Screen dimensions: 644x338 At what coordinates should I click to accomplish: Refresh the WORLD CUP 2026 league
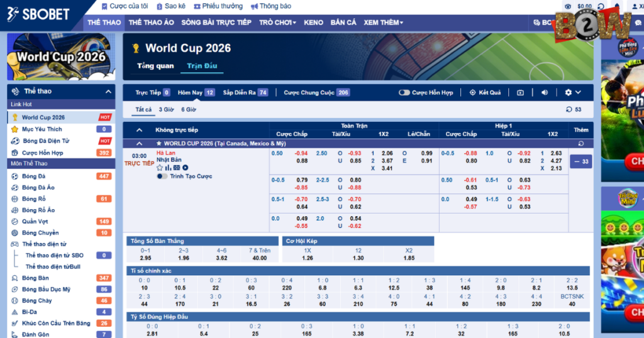[580, 144]
